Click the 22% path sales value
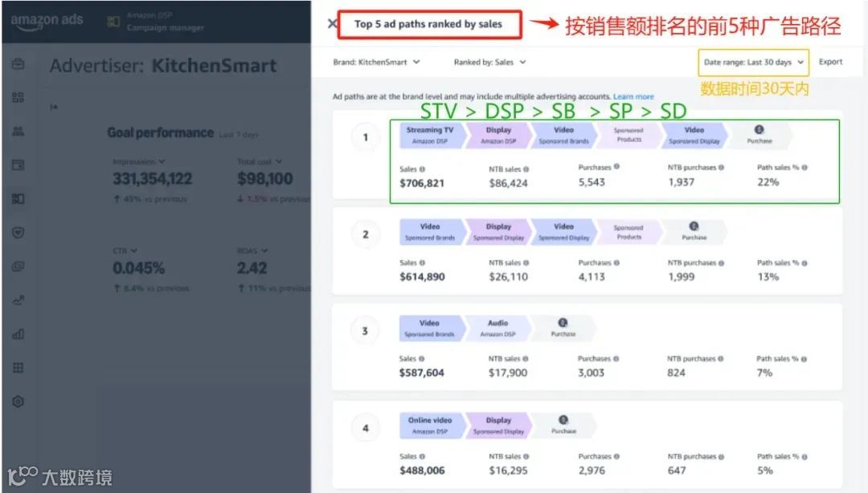 pyautogui.click(x=768, y=182)
